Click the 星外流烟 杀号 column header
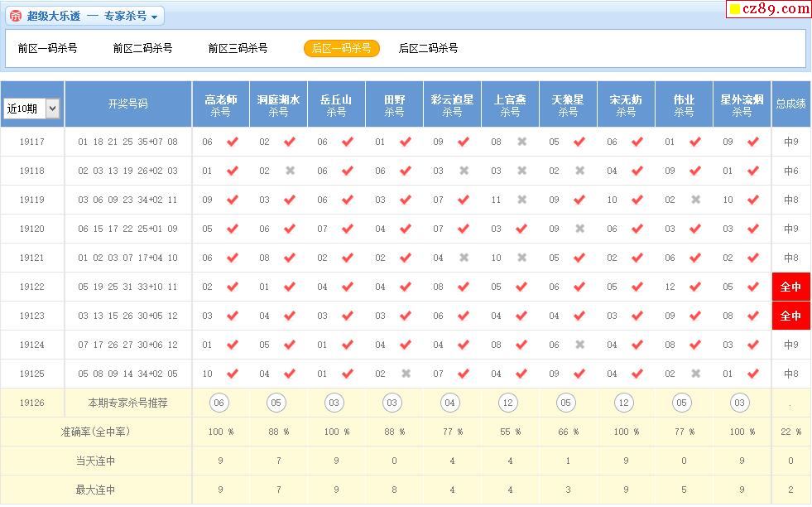Screen dimensions: 812x507 742,104
